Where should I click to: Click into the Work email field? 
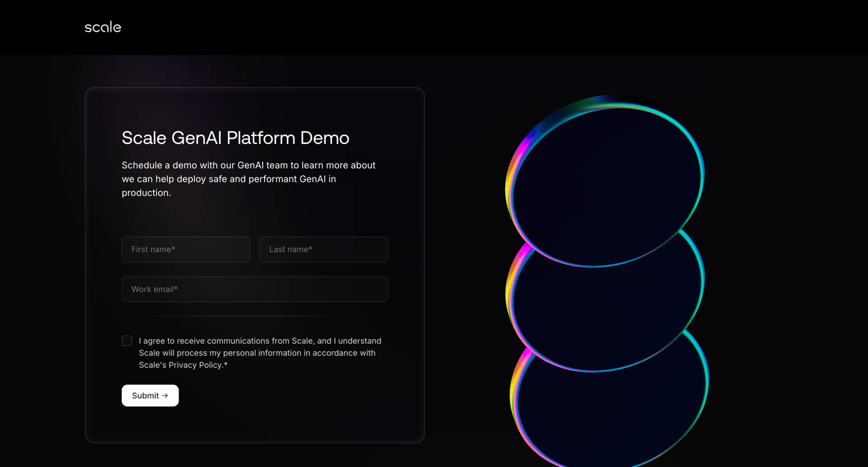pyautogui.click(x=255, y=289)
